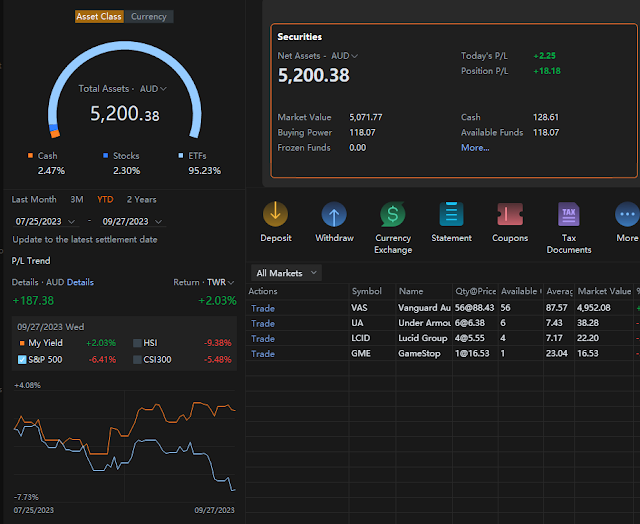Viewport: 640px width, 524px height.
Task: Select the 2 Years range
Action: point(142,200)
